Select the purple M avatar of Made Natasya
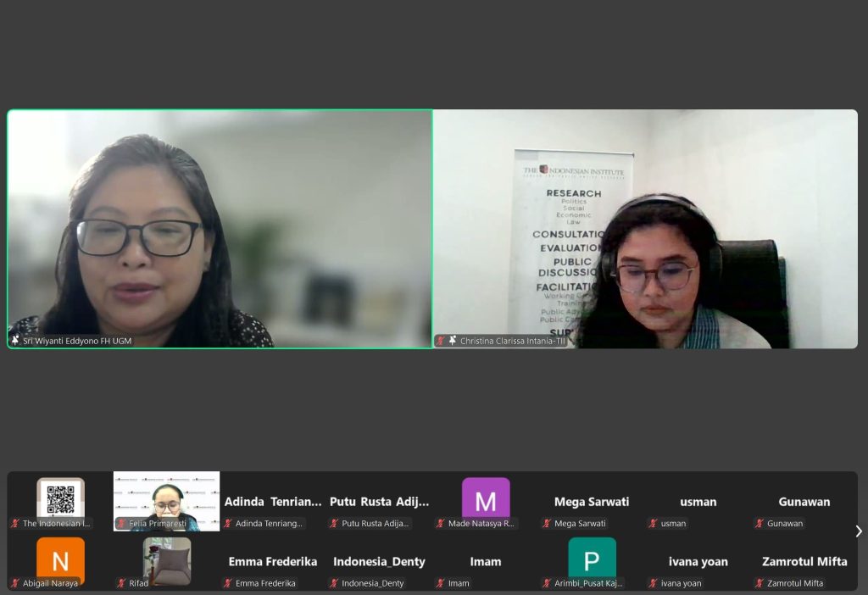The image size is (868, 595). point(485,500)
